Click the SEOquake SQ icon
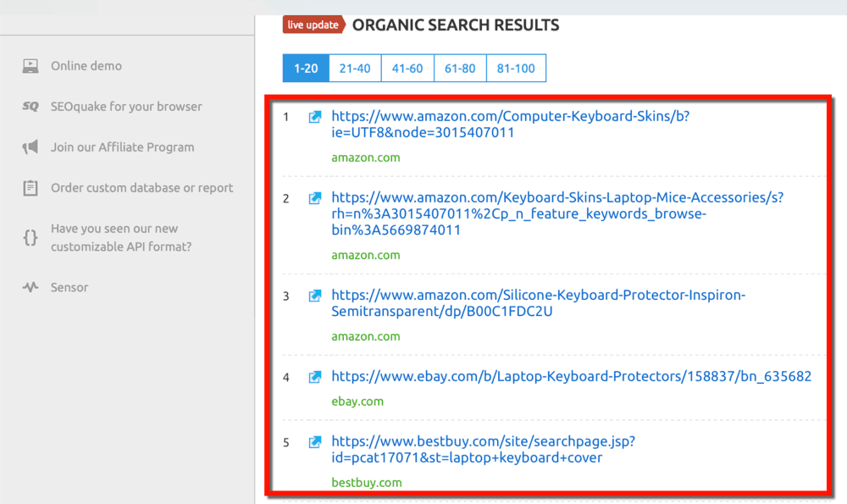Screen dimensions: 847x504 pos(30,107)
